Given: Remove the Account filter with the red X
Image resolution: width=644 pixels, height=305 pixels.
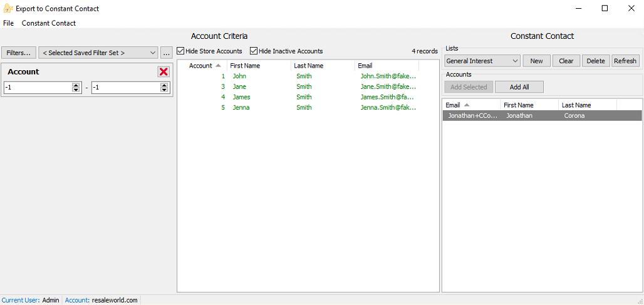Looking at the screenshot, I should point(164,72).
